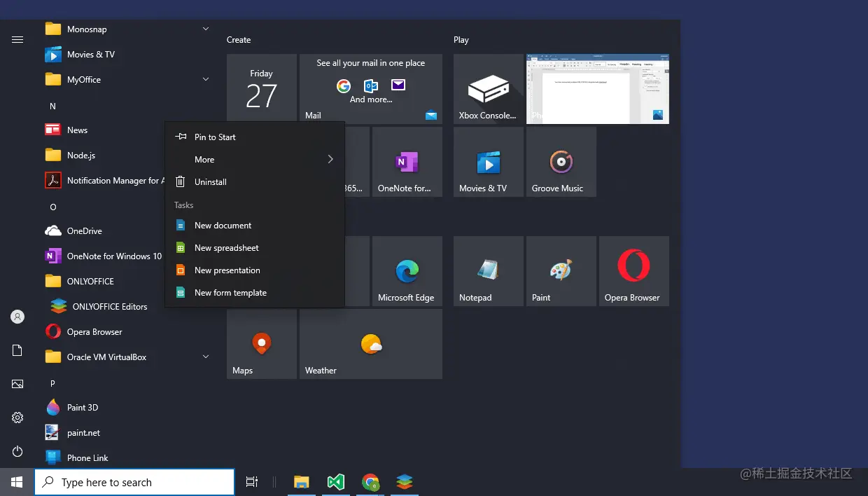Viewport: 868px width, 496px height.
Task: Launch Visual Studio from the taskbar
Action: pos(336,482)
